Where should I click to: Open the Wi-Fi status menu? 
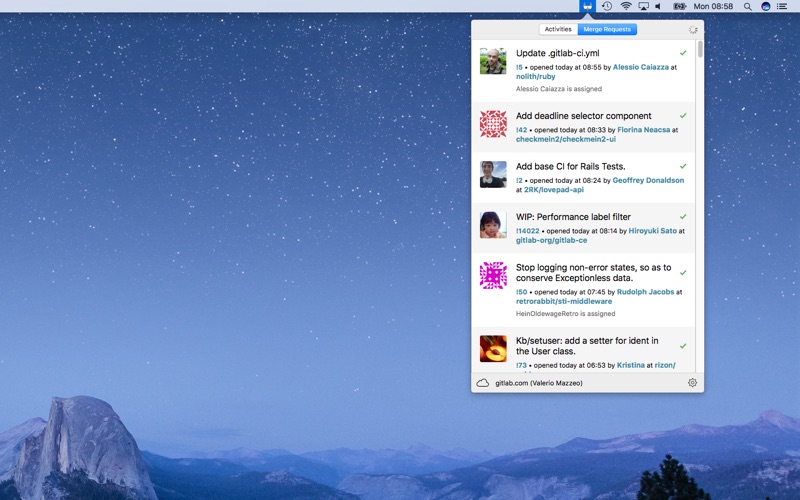626,6
